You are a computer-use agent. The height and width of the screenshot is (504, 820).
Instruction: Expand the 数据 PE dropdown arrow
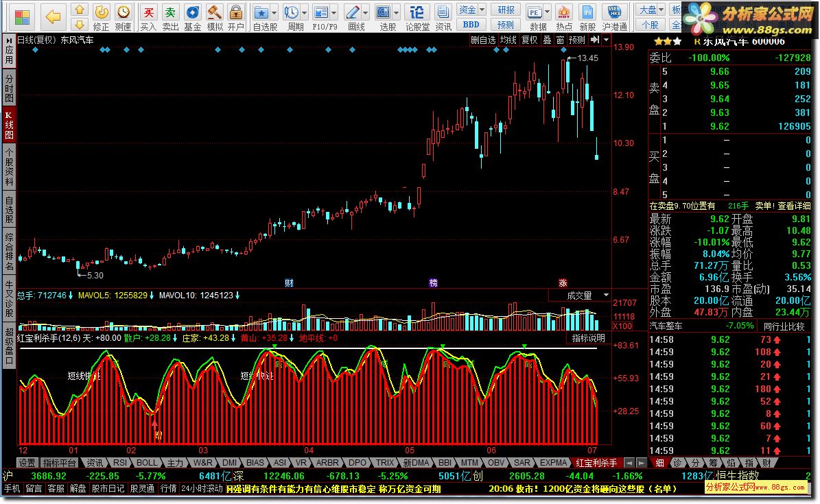click(547, 12)
